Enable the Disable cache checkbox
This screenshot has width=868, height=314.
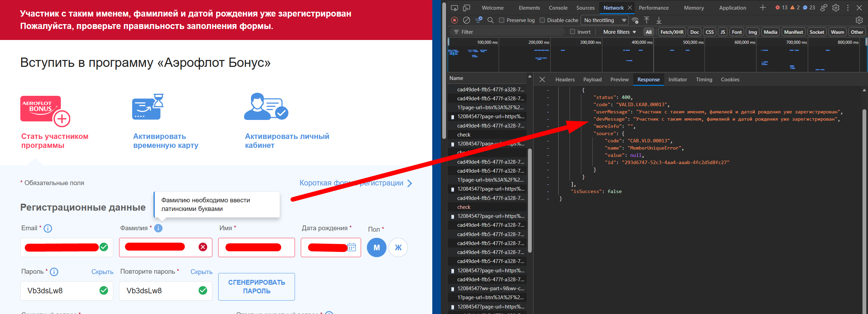542,20
